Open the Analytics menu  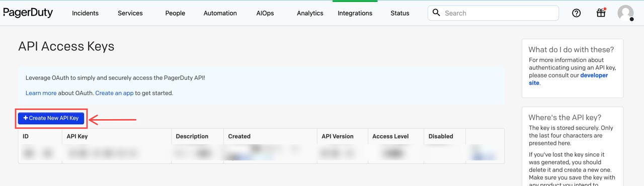coord(310,13)
